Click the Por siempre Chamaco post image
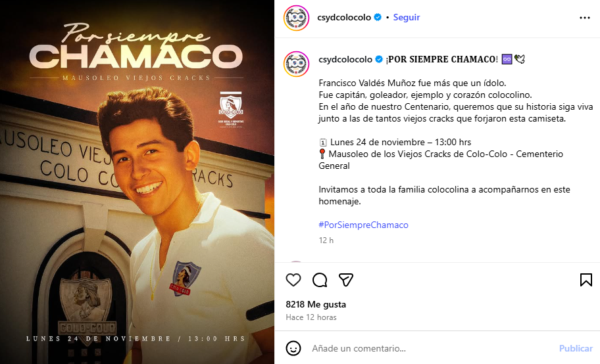This screenshot has width=600, height=364. (137, 182)
